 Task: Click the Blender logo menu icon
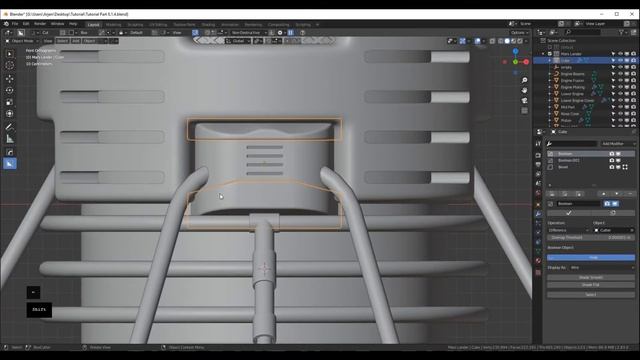6,24
